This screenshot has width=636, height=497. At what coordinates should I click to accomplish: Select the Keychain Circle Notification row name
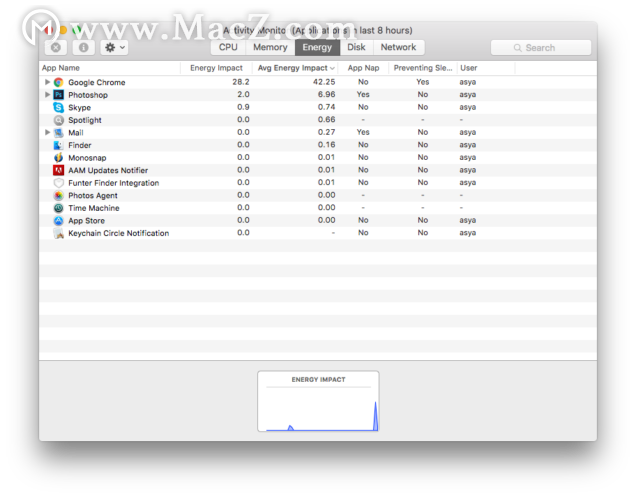coord(118,233)
